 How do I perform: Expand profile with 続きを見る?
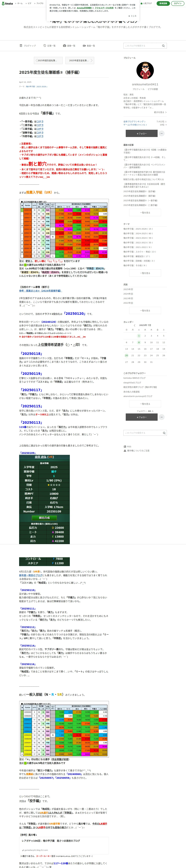coord(160,112)
